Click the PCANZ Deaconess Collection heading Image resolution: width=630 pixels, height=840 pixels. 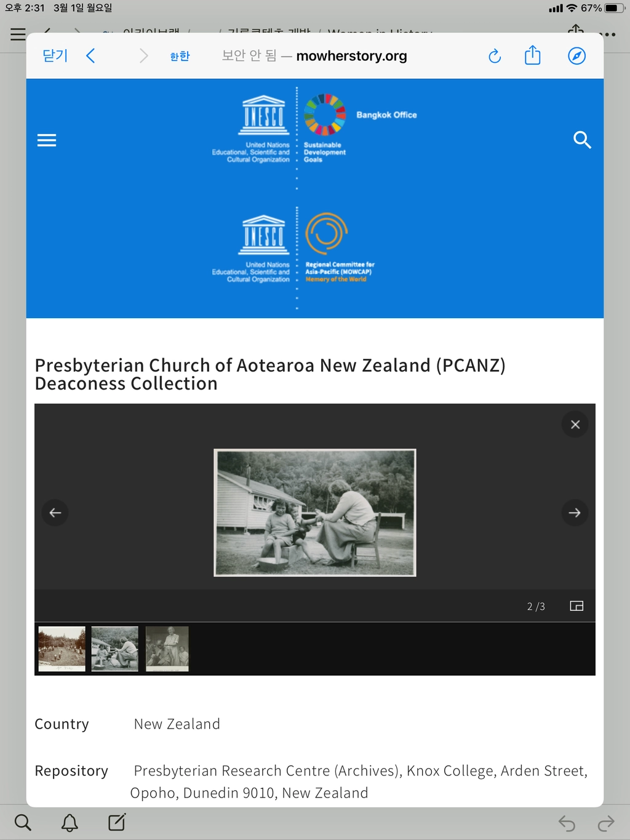pyautogui.click(x=270, y=374)
